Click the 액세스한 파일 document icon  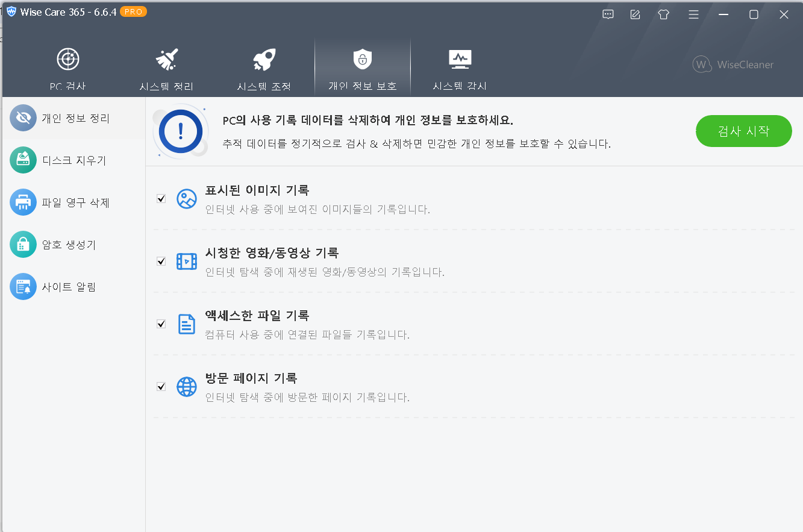pos(187,324)
